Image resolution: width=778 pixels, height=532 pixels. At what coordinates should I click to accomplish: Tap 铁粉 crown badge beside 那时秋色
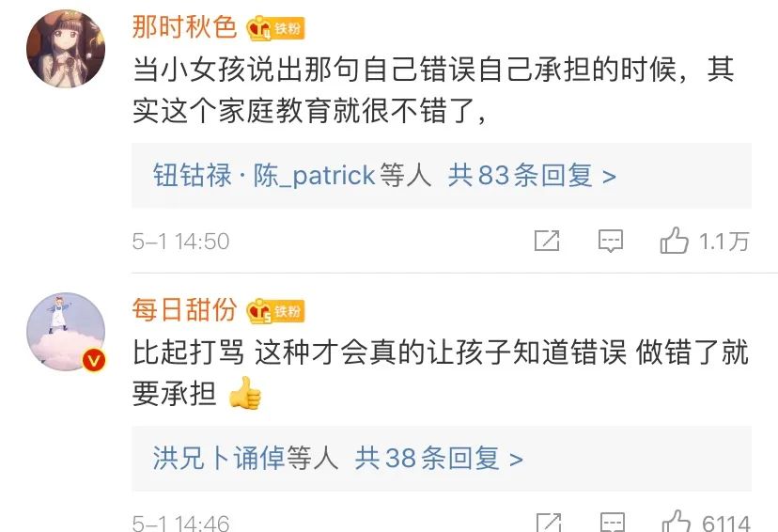point(275,28)
